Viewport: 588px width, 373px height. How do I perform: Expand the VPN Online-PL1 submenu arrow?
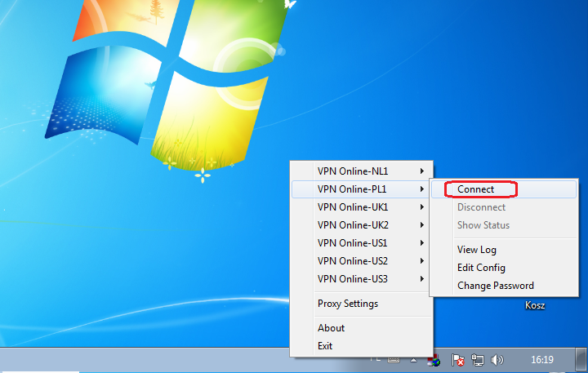[x=422, y=189]
